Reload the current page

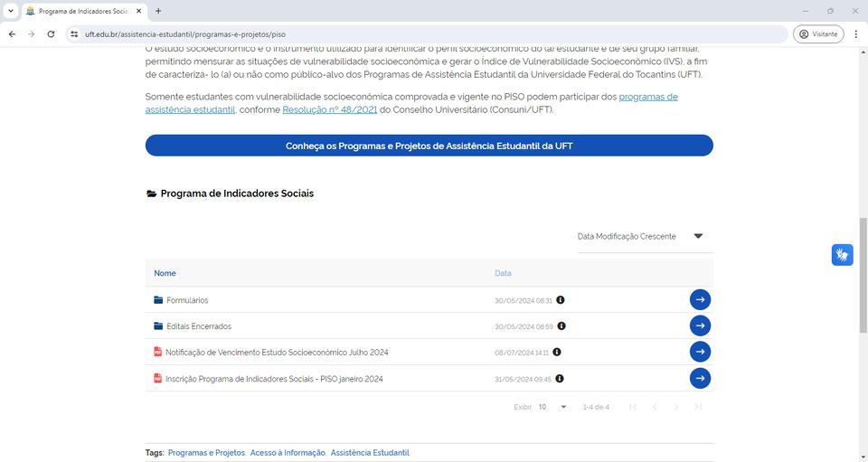(x=51, y=34)
